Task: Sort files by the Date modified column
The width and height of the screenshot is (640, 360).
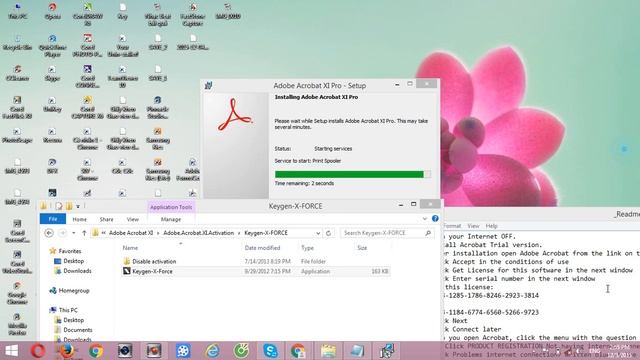Action: [262, 248]
